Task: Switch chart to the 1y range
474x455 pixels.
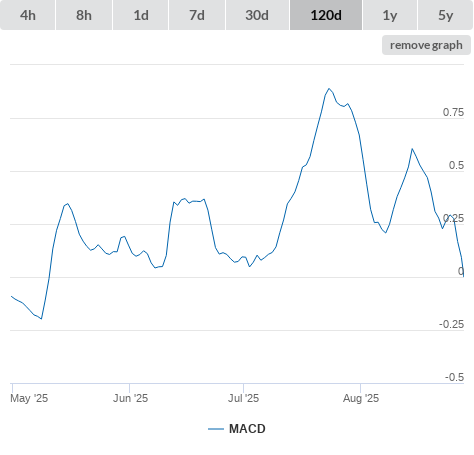Action: (390, 15)
